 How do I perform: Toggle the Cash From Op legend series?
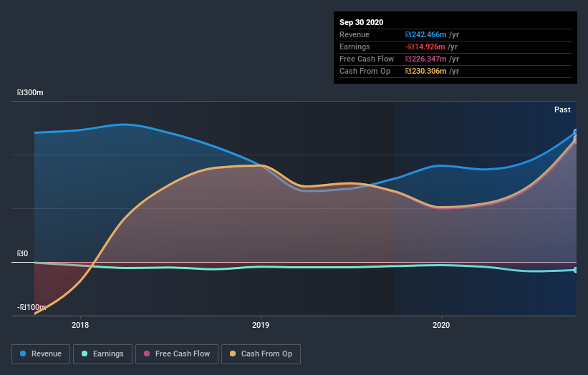(261, 354)
